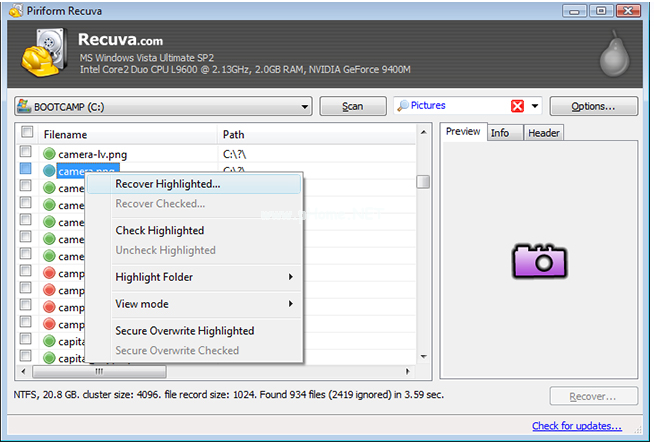The image size is (654, 446).
Task: Select Secure Overwrite Highlighted menu entry
Action: tap(184, 331)
